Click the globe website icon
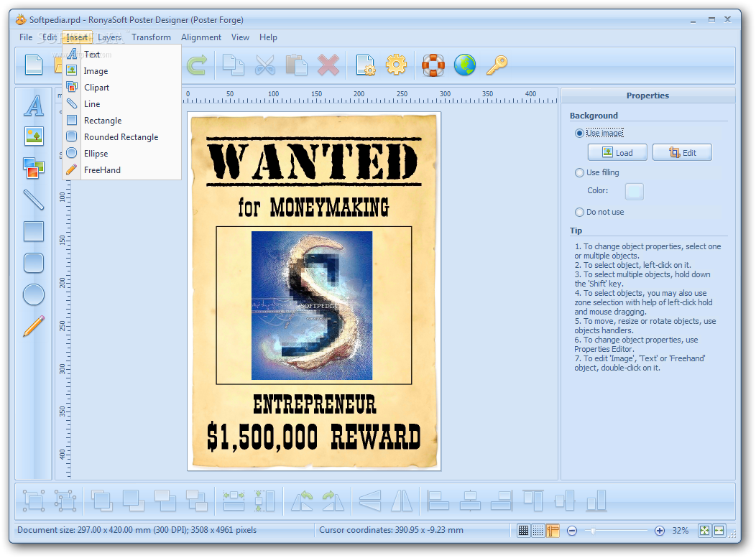Viewport: 756px width, 558px height. 465,65
